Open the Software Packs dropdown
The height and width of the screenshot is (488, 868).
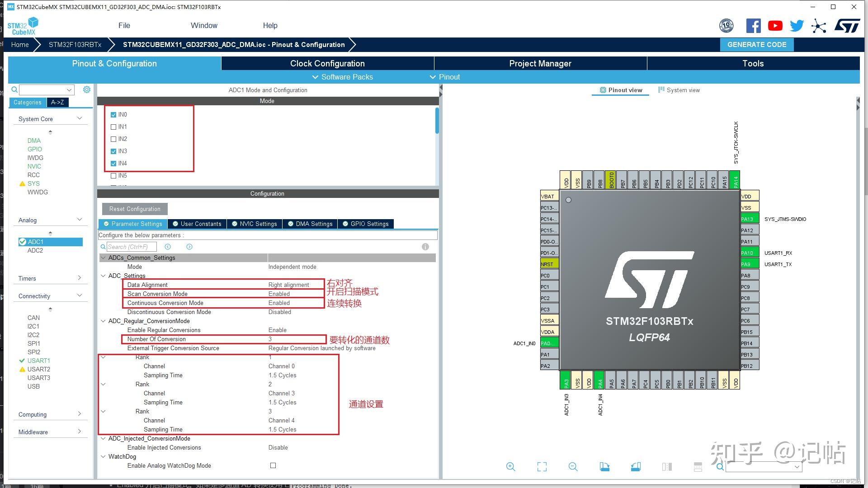coord(343,77)
